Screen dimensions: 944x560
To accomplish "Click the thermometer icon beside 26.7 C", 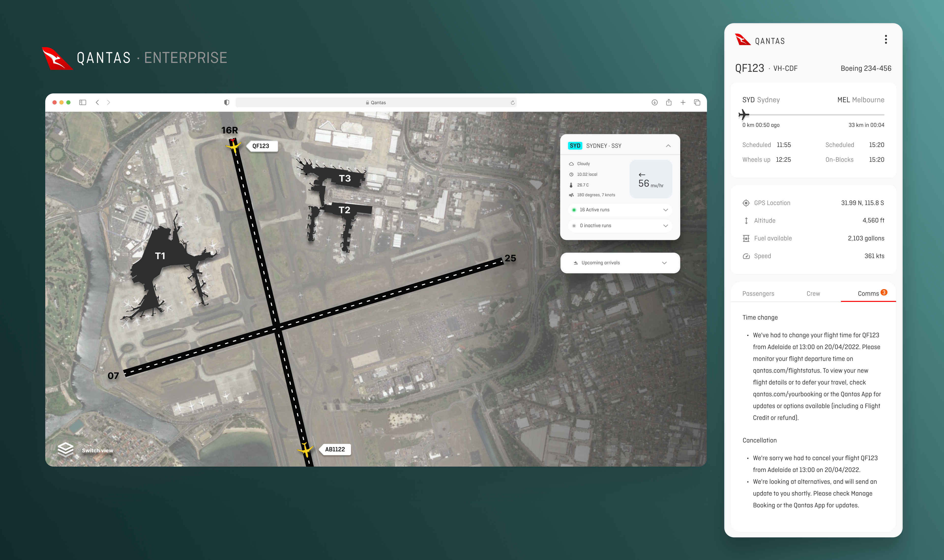I will click(x=571, y=185).
